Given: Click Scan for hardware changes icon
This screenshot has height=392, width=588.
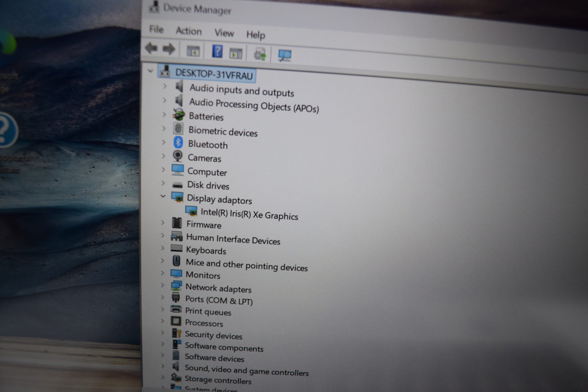Looking at the screenshot, I should point(285,56).
